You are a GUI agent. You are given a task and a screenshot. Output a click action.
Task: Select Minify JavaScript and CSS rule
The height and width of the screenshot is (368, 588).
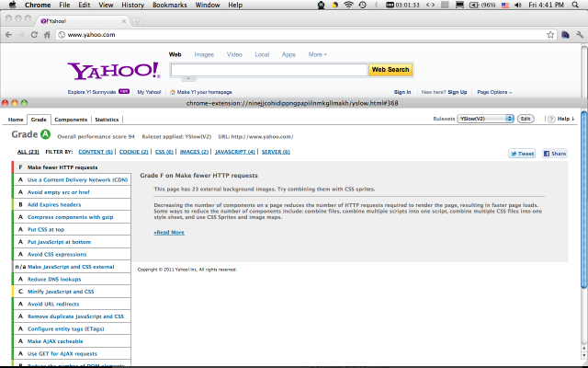(x=72, y=292)
